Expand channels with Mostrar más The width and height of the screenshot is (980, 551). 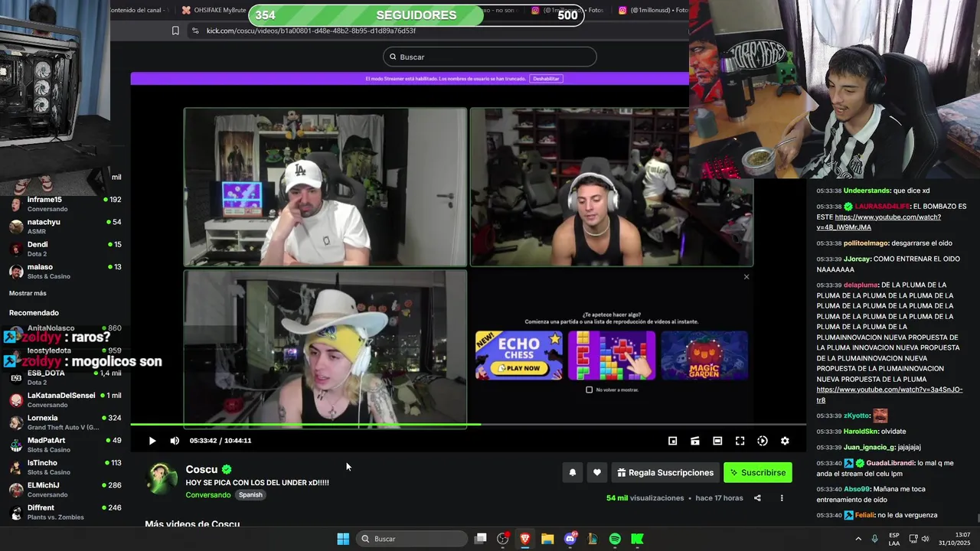point(28,293)
